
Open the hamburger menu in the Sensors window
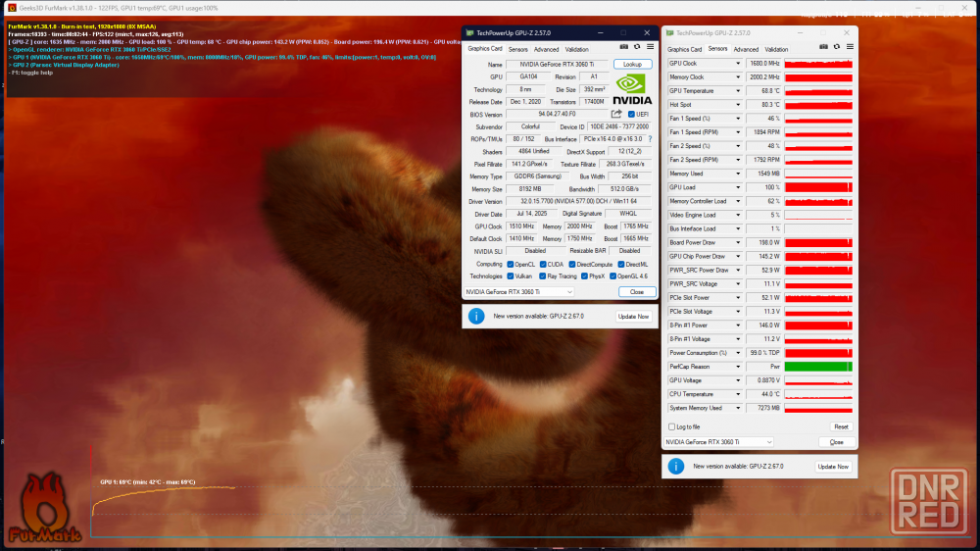[x=851, y=48]
